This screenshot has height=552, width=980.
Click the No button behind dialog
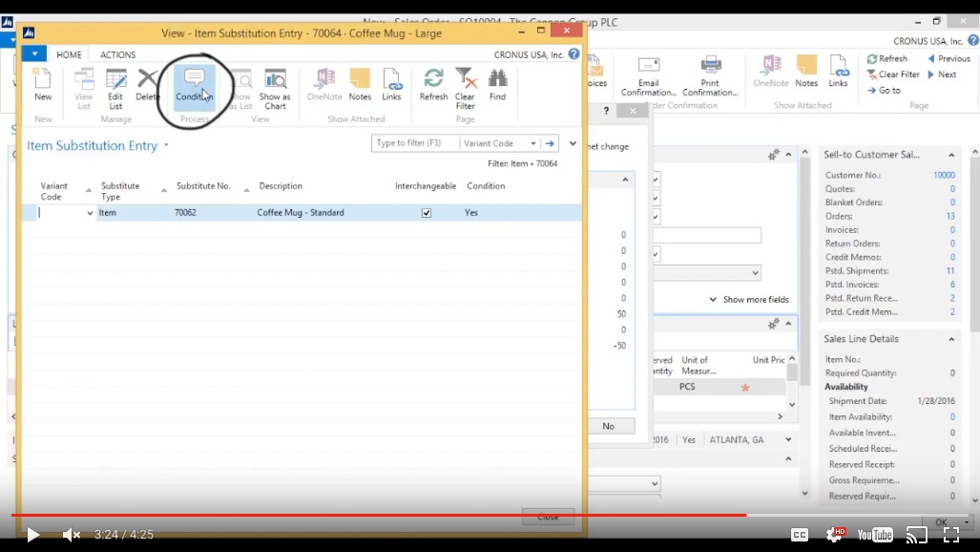[x=608, y=426]
